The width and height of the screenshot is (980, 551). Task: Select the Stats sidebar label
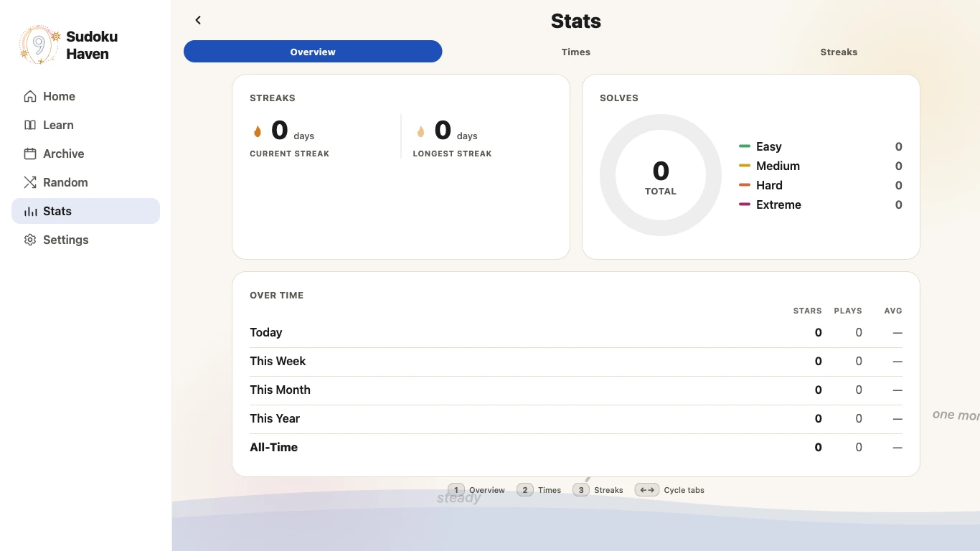pos(57,211)
